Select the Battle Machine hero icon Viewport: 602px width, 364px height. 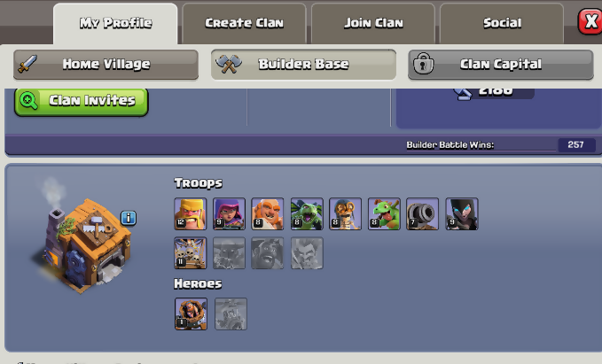coord(191,314)
